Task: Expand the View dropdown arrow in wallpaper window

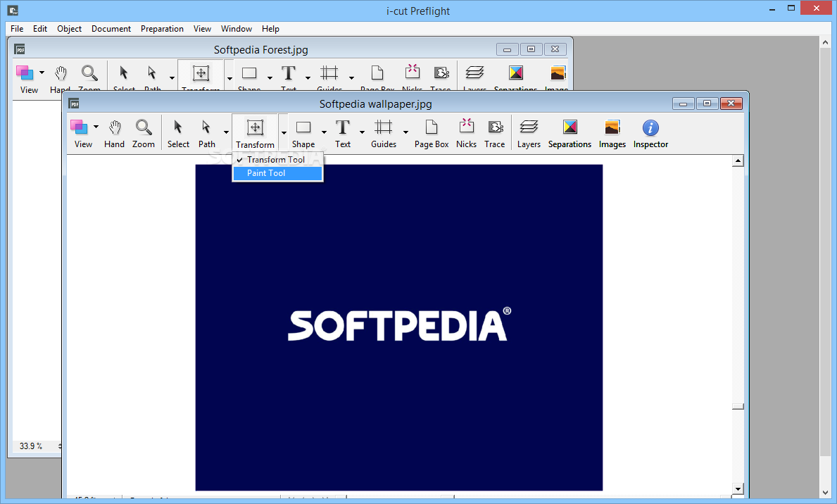Action: 96,127
